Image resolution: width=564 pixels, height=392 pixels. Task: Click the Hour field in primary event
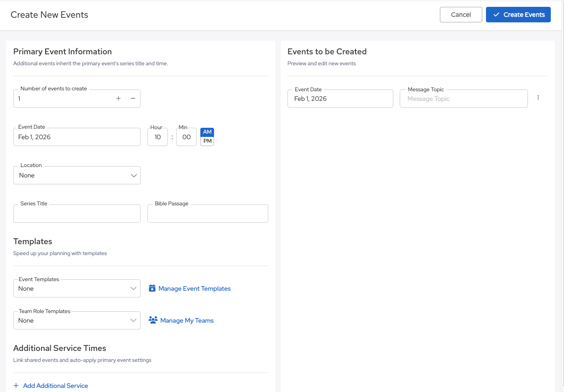(157, 137)
